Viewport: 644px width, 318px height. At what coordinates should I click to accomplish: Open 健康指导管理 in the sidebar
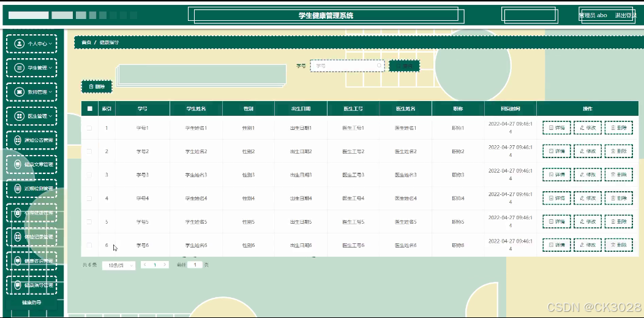pos(32,285)
